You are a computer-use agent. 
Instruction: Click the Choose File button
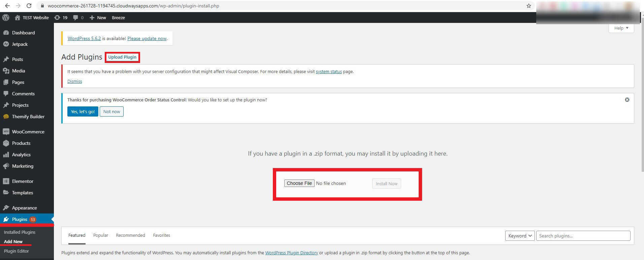tap(299, 183)
